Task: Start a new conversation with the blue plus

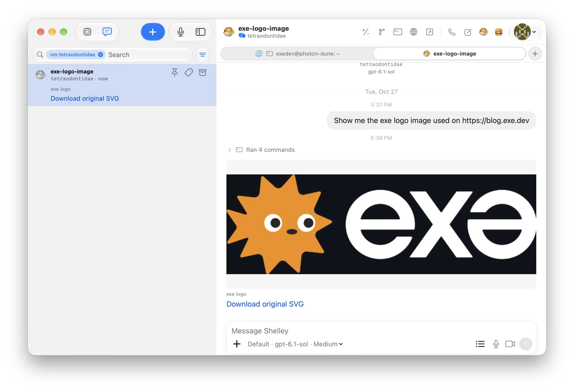Action: [x=153, y=32]
